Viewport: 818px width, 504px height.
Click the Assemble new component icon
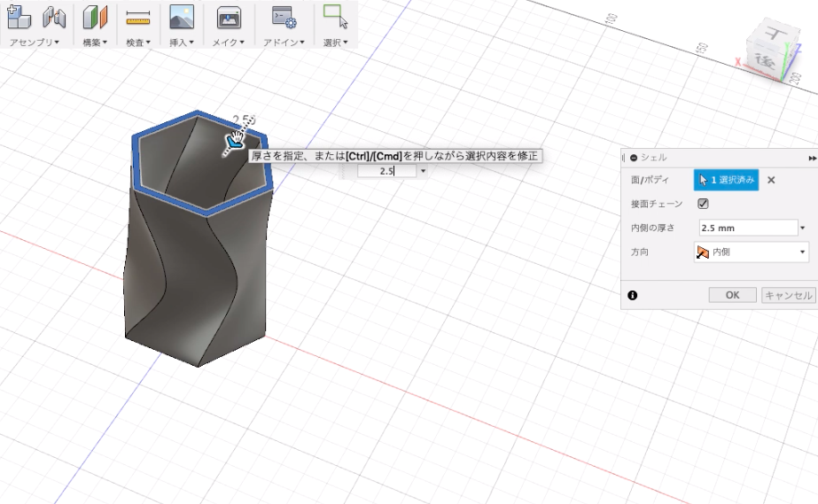tap(19, 17)
